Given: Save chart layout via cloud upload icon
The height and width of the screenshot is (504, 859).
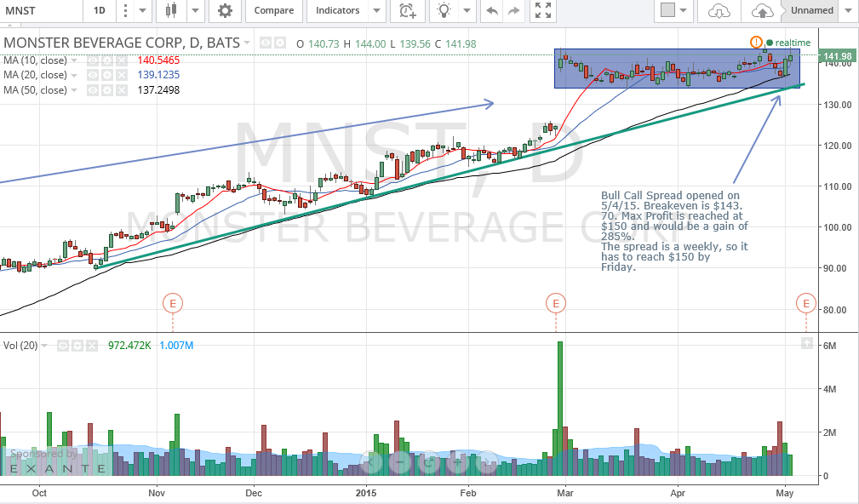Looking at the screenshot, I should pos(761,10).
